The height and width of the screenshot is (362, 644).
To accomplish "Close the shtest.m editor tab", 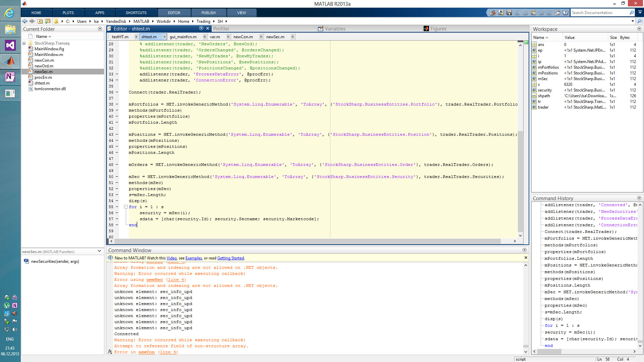I will [x=164, y=37].
